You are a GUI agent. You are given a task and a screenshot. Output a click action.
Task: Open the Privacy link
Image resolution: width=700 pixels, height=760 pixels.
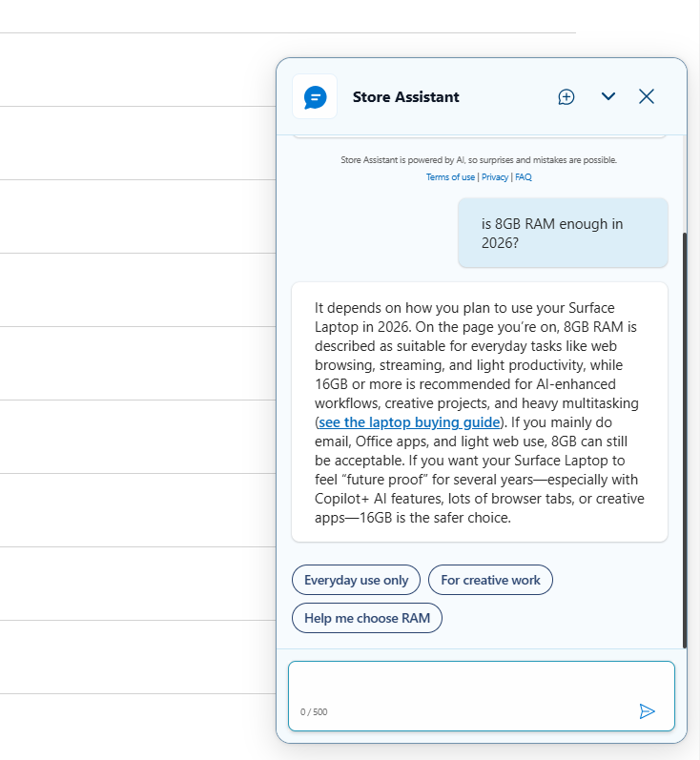495,177
